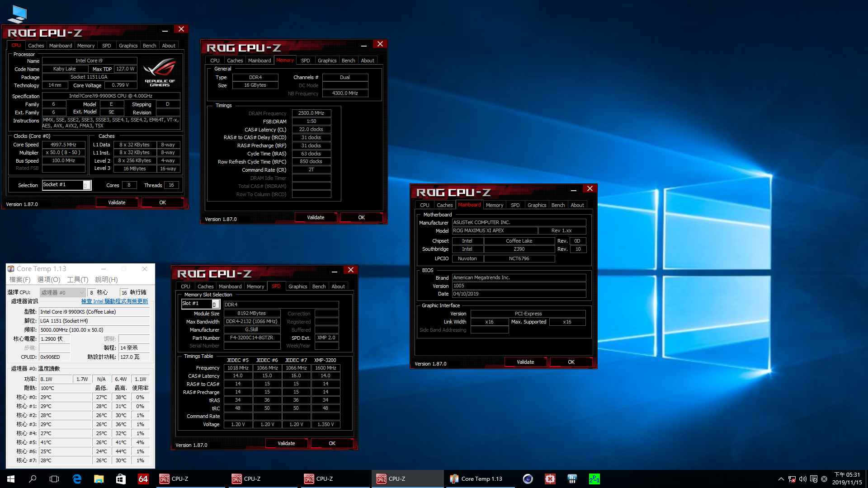Click the BIOS Version 1005 field
868x488 pixels.
pos(519,286)
